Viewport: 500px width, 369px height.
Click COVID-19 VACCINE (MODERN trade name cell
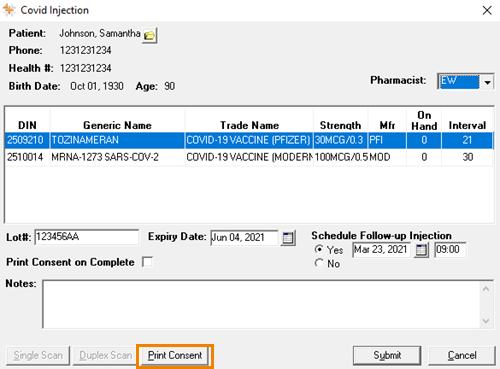249,157
